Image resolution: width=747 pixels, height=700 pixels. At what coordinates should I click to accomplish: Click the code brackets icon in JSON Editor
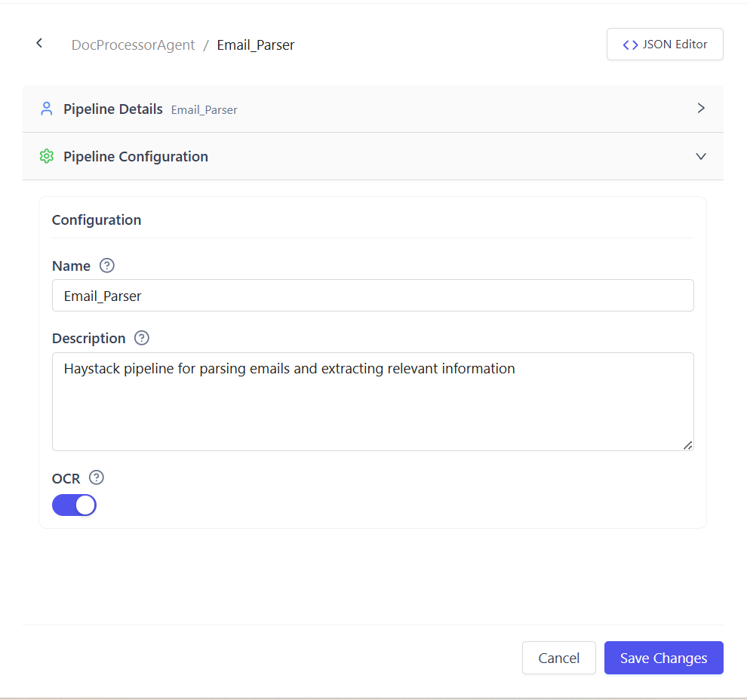click(630, 45)
